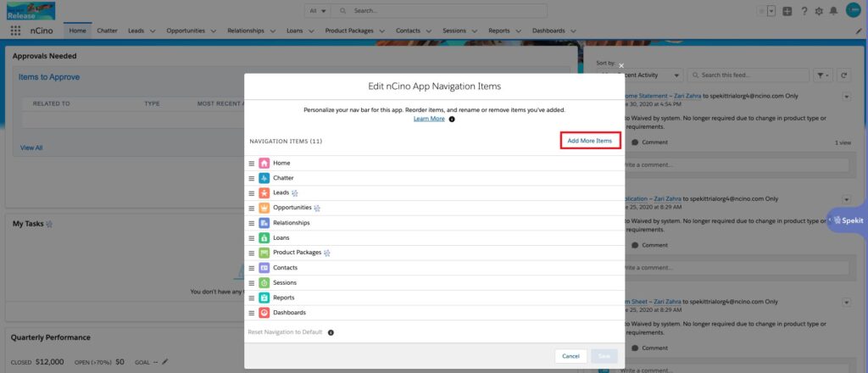Click the Relationships item icon
Image resolution: width=868 pixels, height=373 pixels.
[264, 223]
